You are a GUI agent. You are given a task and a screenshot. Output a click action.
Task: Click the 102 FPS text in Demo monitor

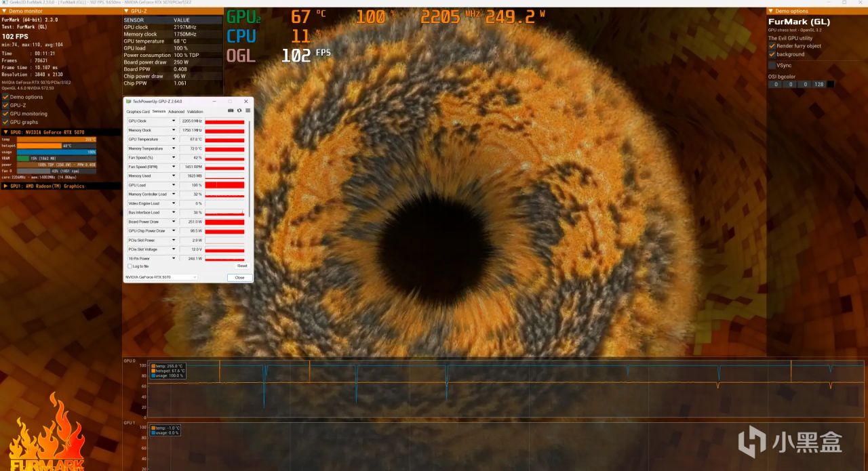[16, 36]
